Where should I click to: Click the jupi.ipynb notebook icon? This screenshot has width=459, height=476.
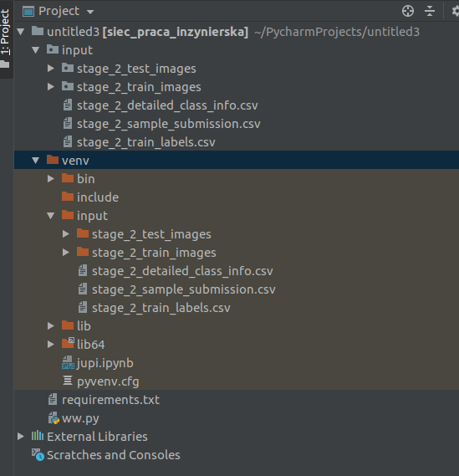pyautogui.click(x=68, y=362)
